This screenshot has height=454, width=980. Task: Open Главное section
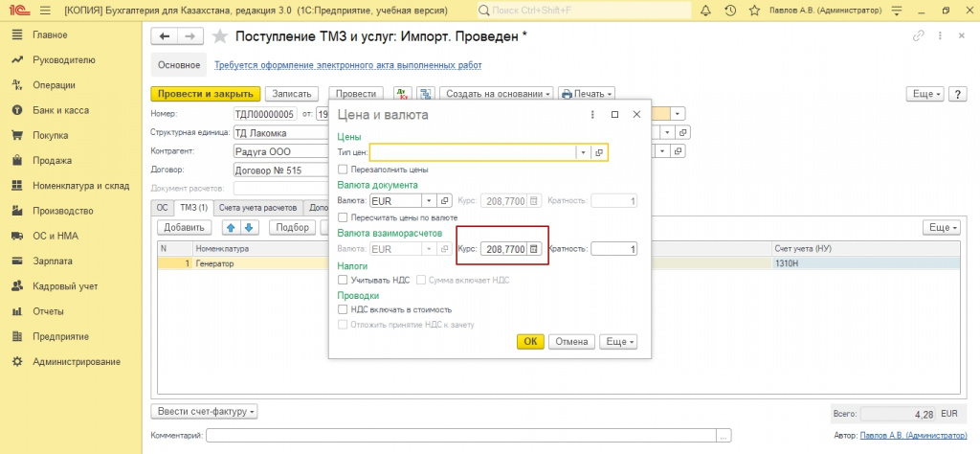click(x=50, y=35)
